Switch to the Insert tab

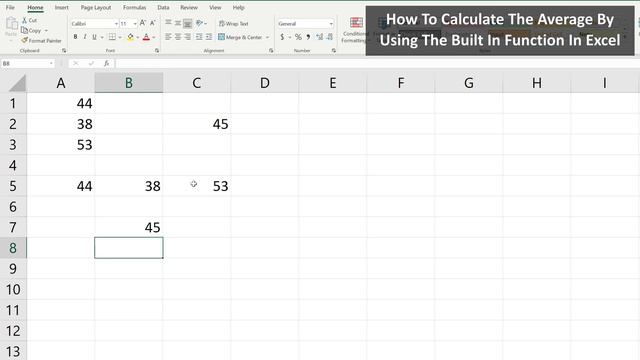pyautogui.click(x=62, y=7)
